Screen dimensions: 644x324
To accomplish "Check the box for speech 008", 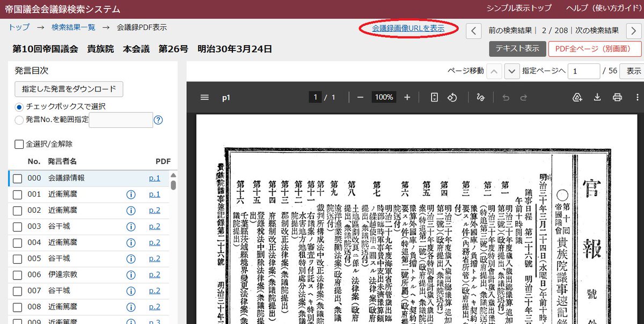I will click(x=18, y=307).
